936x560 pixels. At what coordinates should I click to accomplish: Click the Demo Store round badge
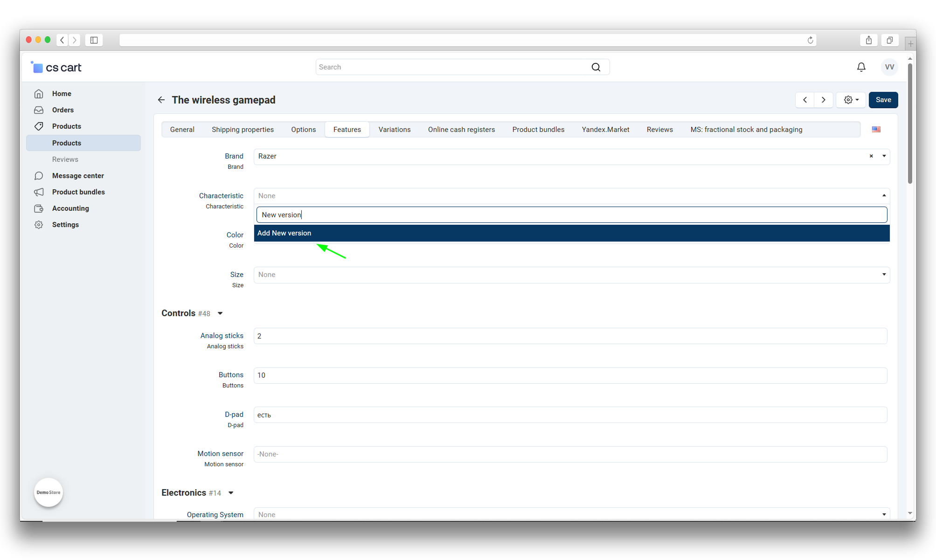[x=49, y=492]
